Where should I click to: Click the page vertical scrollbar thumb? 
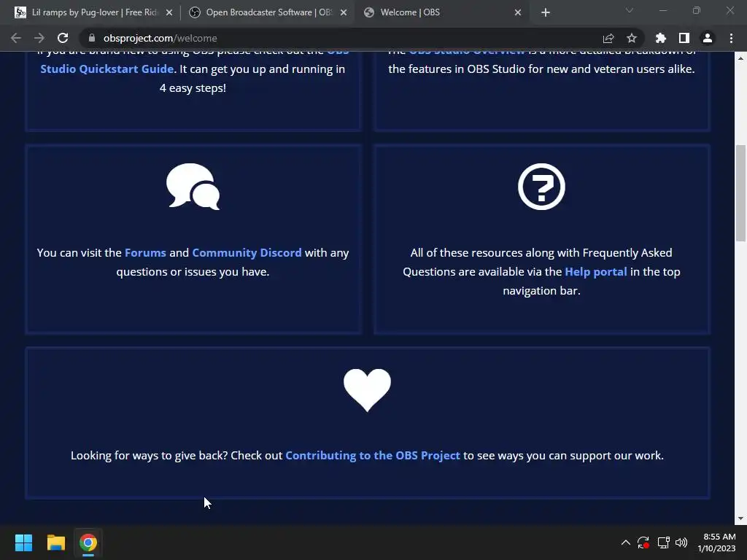click(x=740, y=192)
